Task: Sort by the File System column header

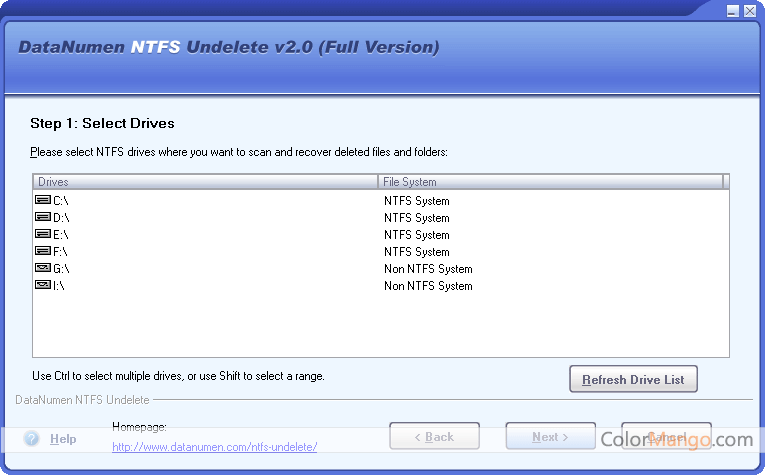Action: pyautogui.click(x=550, y=182)
